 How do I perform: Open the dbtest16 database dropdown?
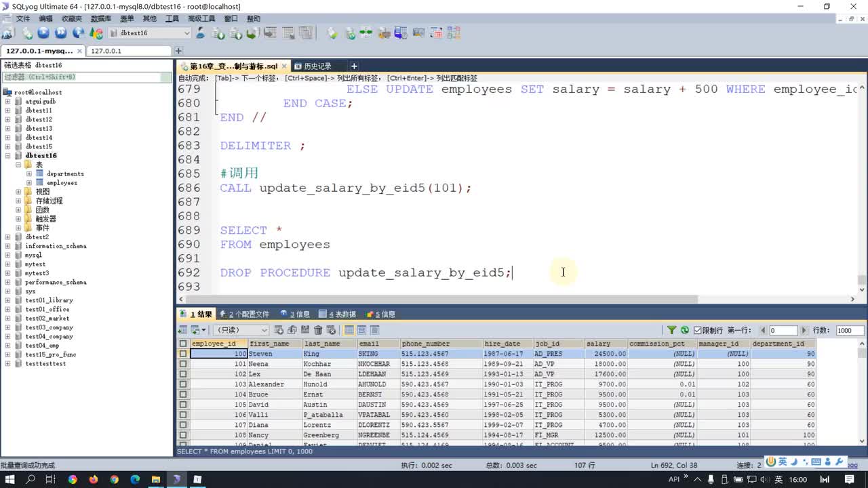tap(186, 33)
